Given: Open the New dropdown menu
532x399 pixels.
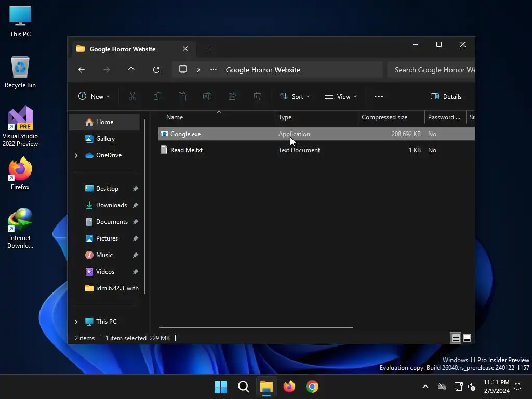Looking at the screenshot, I should pyautogui.click(x=94, y=96).
